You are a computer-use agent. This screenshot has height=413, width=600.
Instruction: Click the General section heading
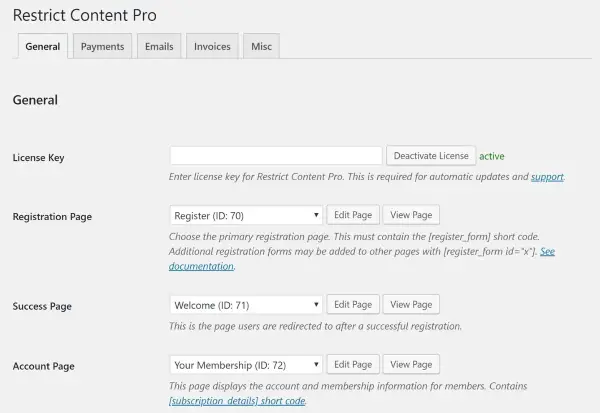coord(35,100)
